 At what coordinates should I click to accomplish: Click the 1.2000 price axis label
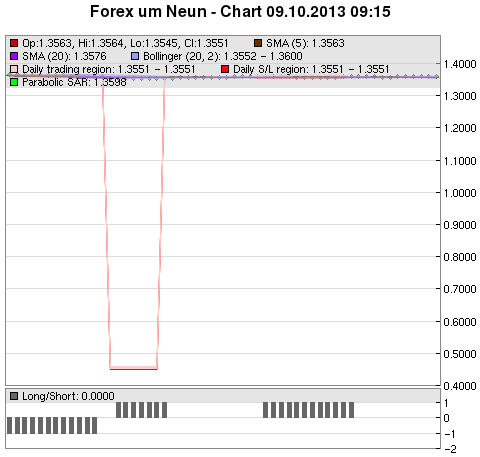pyautogui.click(x=460, y=128)
